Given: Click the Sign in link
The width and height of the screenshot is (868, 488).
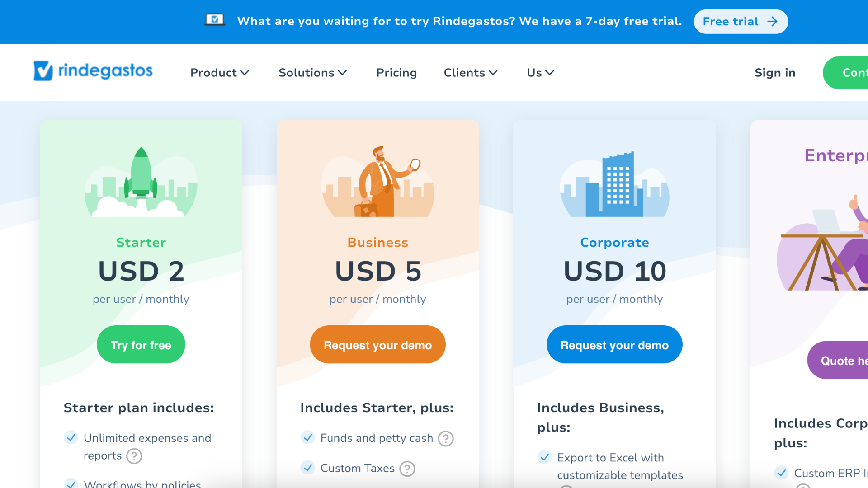Looking at the screenshot, I should [775, 73].
